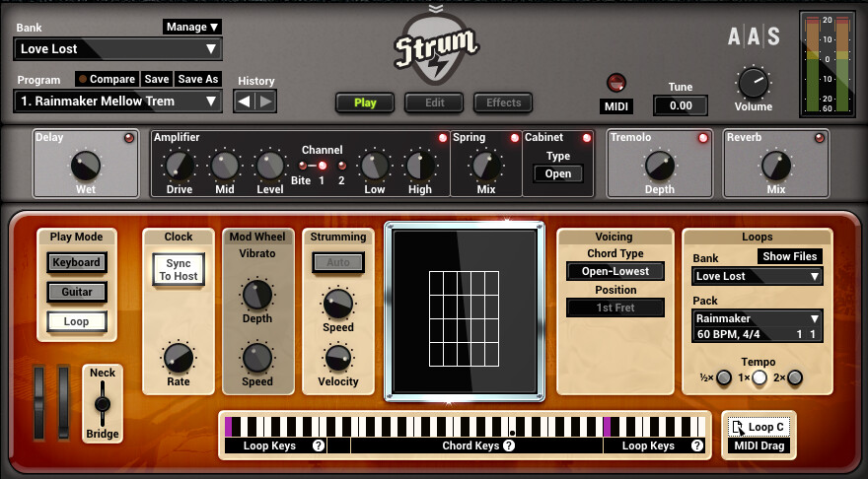The image size is (868, 479).
Task: Set loop tempo to 1x
Action: click(759, 377)
